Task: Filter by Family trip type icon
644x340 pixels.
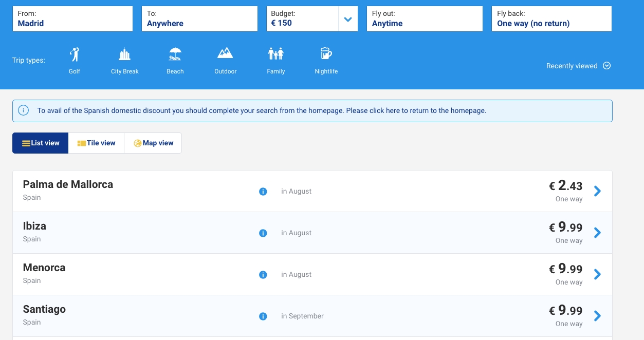Action: click(x=275, y=54)
